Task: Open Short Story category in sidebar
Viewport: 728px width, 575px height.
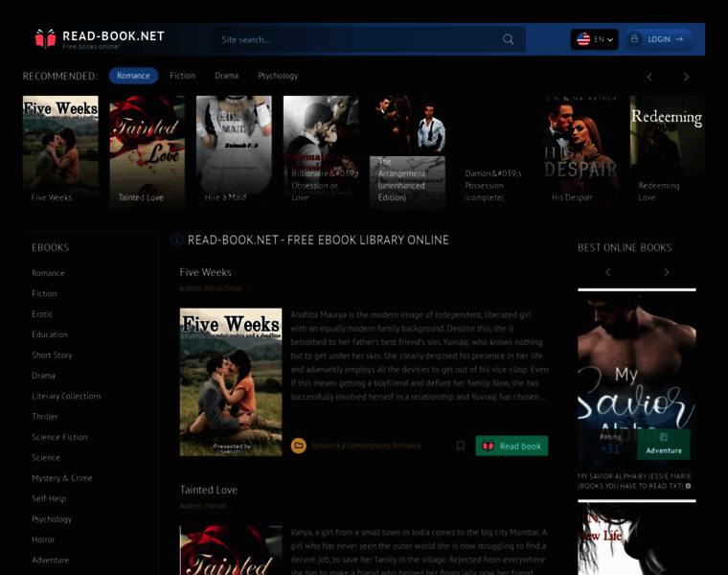Action: click(52, 355)
